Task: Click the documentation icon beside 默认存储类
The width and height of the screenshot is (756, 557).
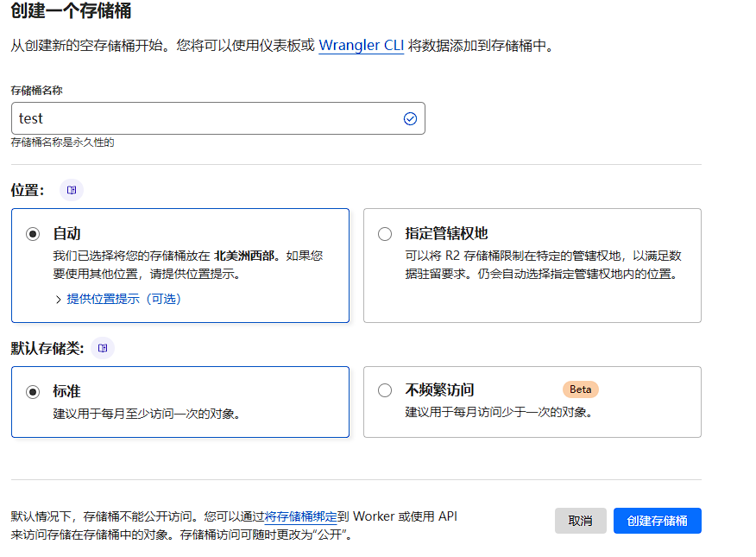Action: point(103,348)
